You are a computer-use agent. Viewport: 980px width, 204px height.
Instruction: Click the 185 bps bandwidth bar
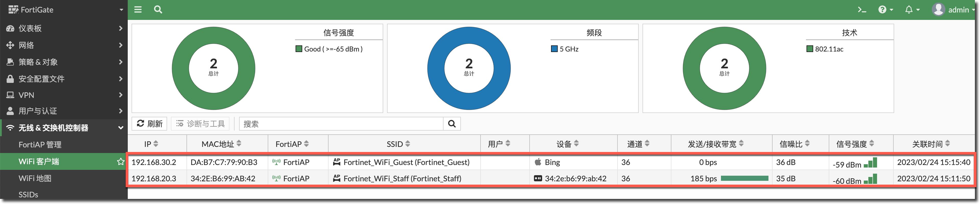(744, 178)
